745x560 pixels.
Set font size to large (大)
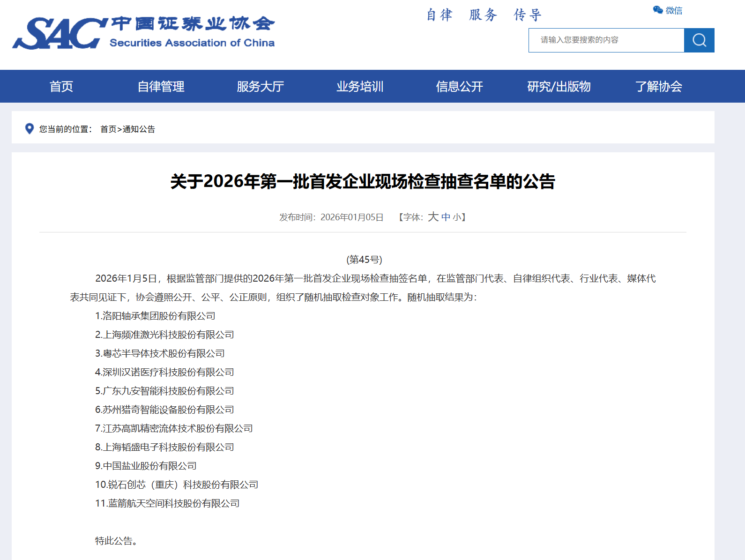[433, 217]
